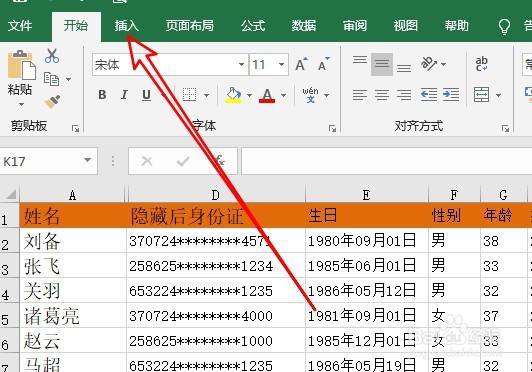Image resolution: width=532 pixels, height=372 pixels.
Task: Open the 文件 File tab
Action: coord(20,26)
